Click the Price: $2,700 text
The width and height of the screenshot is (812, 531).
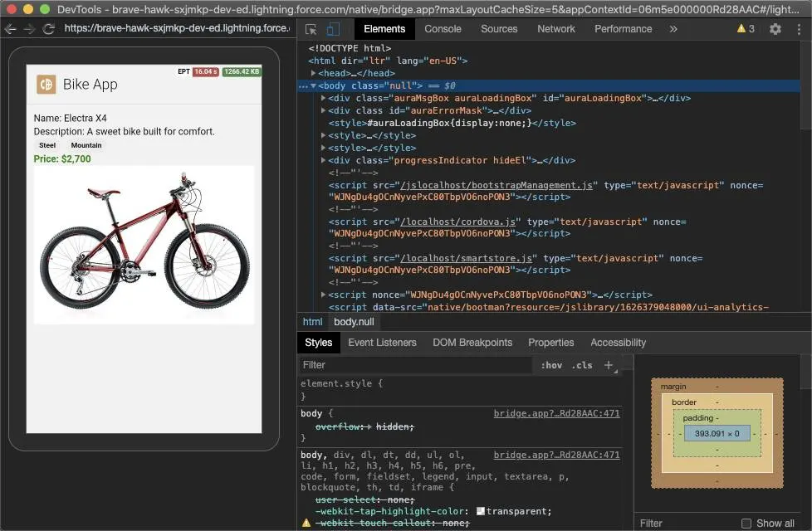pyautogui.click(x=62, y=159)
